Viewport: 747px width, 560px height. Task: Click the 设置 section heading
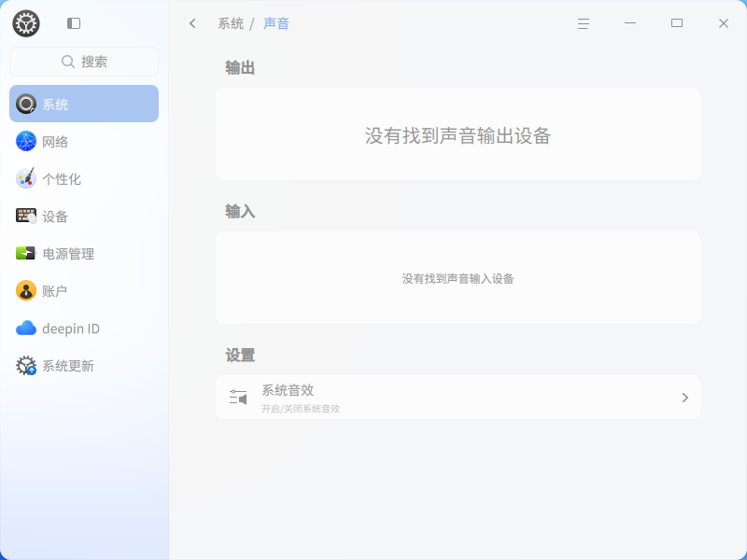240,355
